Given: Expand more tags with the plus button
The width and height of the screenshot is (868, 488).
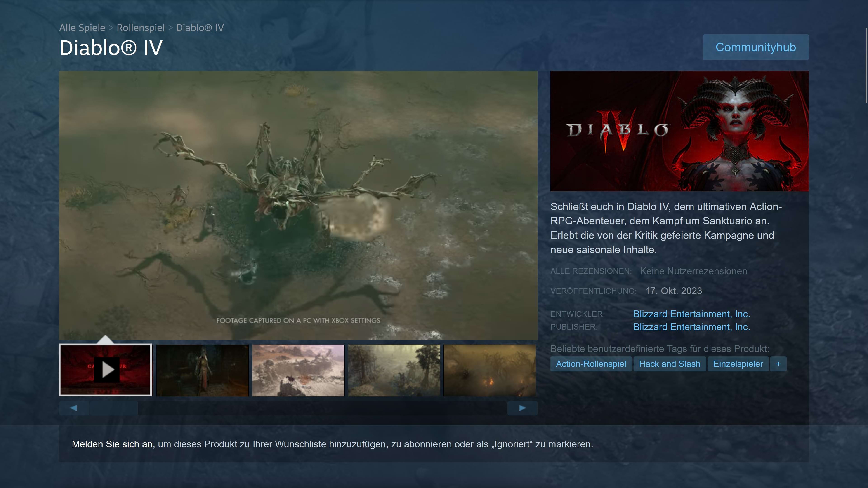Looking at the screenshot, I should click(x=778, y=364).
